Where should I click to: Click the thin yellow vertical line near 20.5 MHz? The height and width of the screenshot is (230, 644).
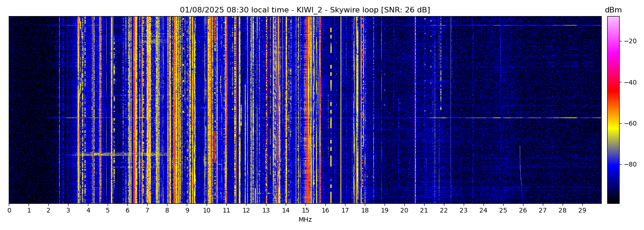pyautogui.click(x=415, y=110)
